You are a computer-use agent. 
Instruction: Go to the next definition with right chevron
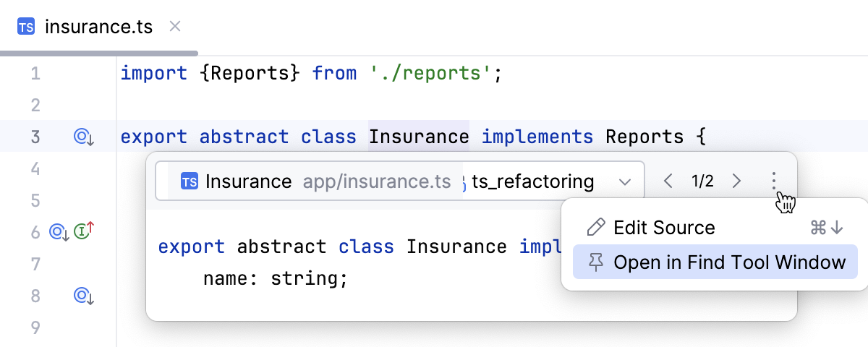coord(736,181)
